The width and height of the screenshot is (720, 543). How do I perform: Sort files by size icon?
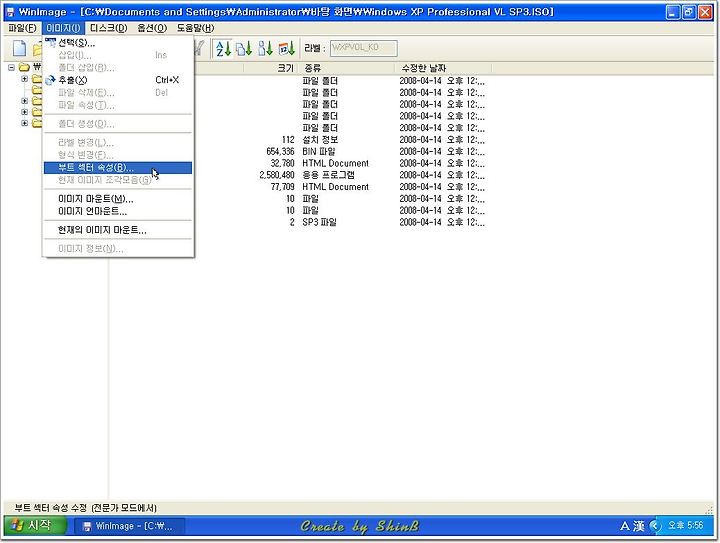point(265,48)
